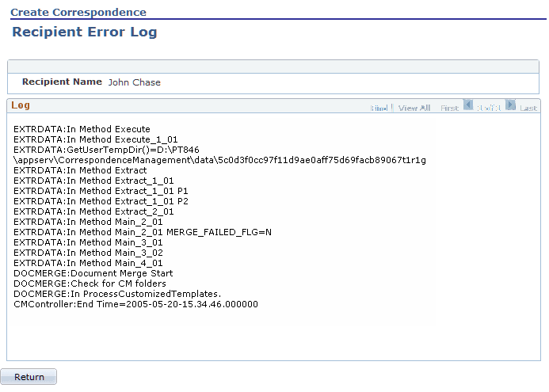Select line with MERGE_FAILED_FLG=N

pos(143,232)
